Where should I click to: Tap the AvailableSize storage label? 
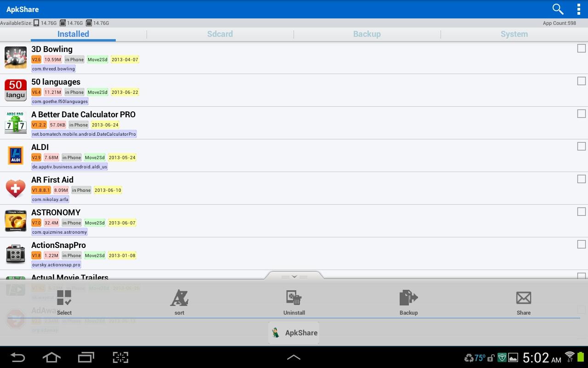point(16,23)
